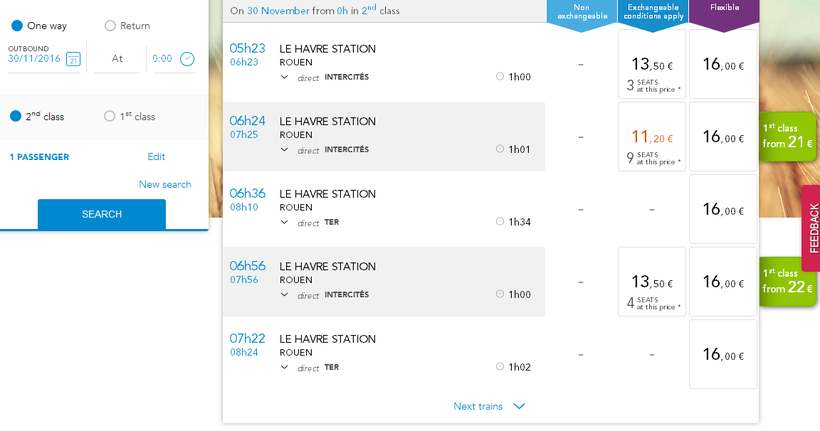
Task: Expand details of the 05h23 train
Action: tap(285, 77)
